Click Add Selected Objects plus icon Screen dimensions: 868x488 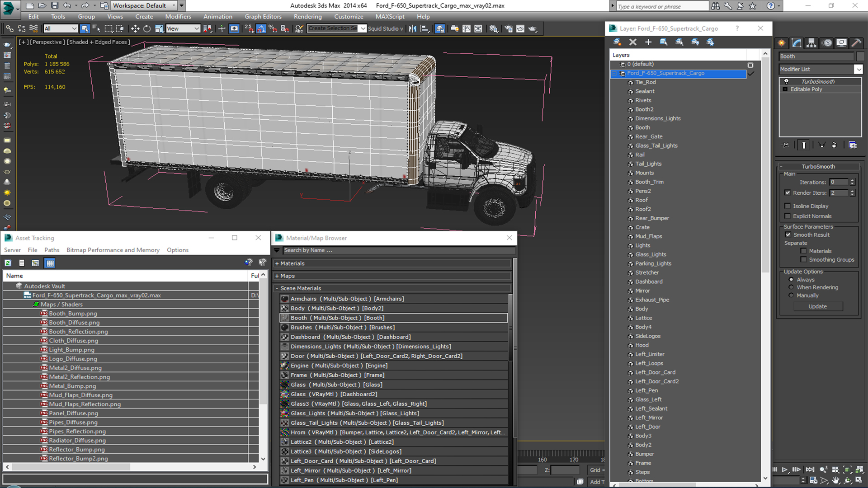pos(648,42)
